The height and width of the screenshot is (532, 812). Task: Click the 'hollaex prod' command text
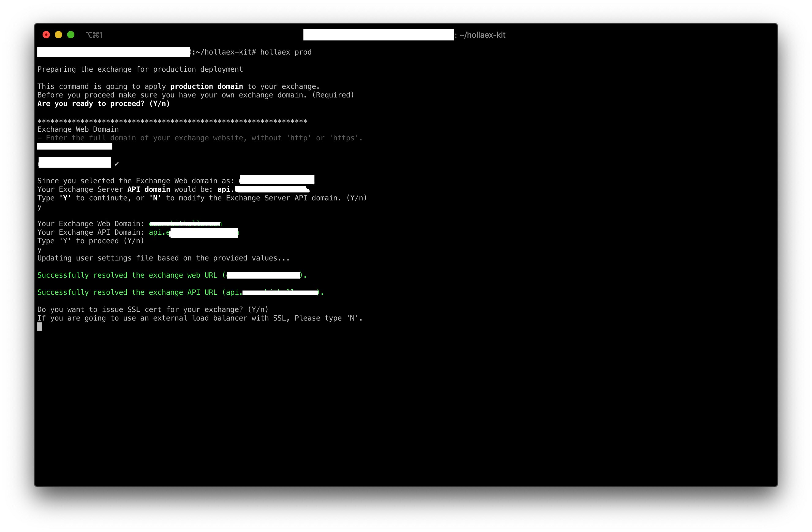[x=286, y=52]
